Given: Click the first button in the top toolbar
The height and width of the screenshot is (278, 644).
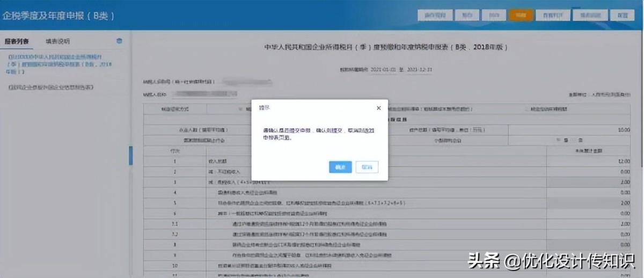Looking at the screenshot, I should pyautogui.click(x=435, y=16).
